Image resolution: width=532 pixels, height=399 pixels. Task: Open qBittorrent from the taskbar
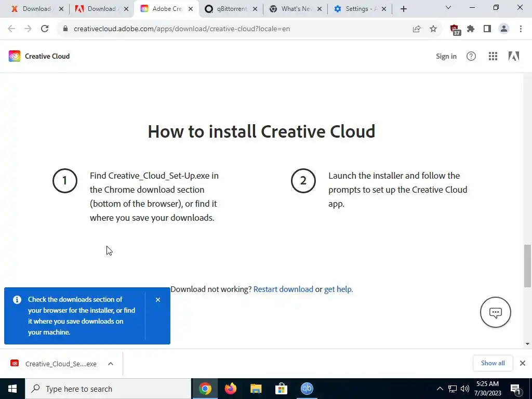pyautogui.click(x=307, y=389)
